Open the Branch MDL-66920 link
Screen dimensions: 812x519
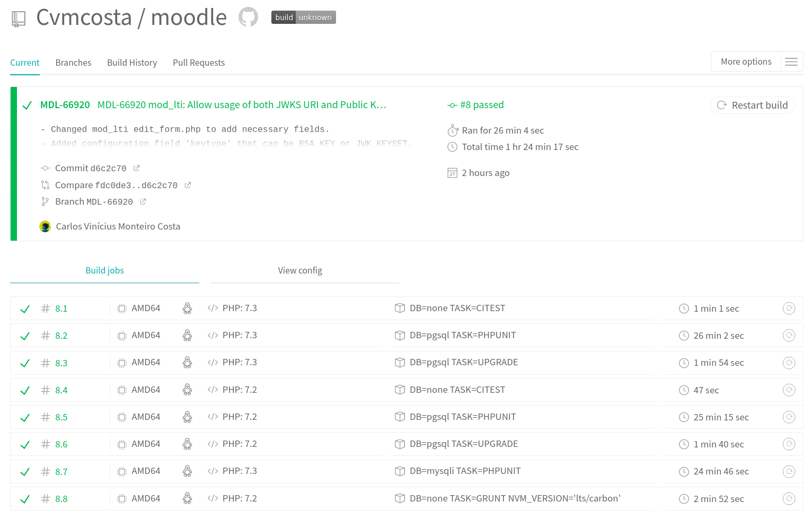coord(94,201)
